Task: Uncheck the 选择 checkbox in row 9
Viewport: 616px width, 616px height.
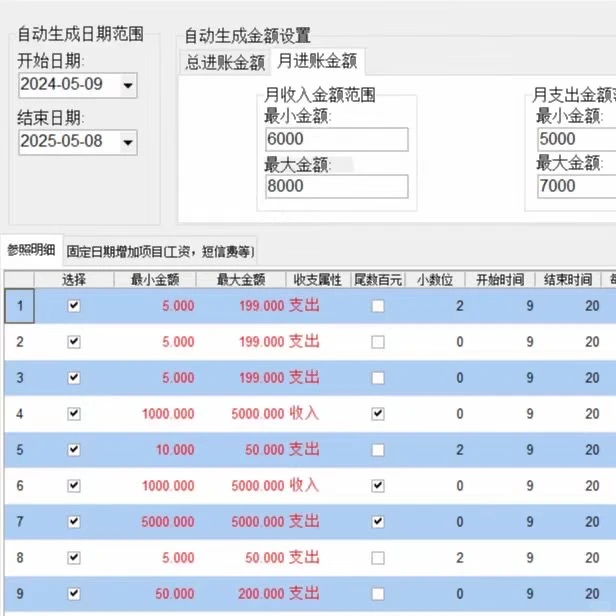Action: tap(74, 594)
